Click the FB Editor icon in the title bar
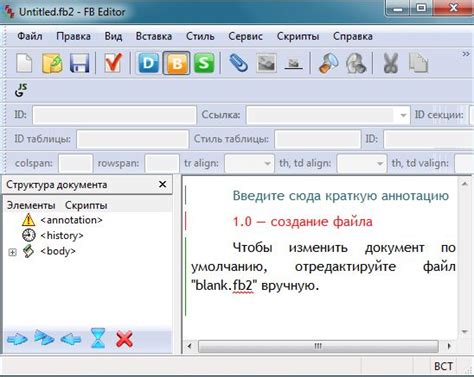 coord(9,12)
